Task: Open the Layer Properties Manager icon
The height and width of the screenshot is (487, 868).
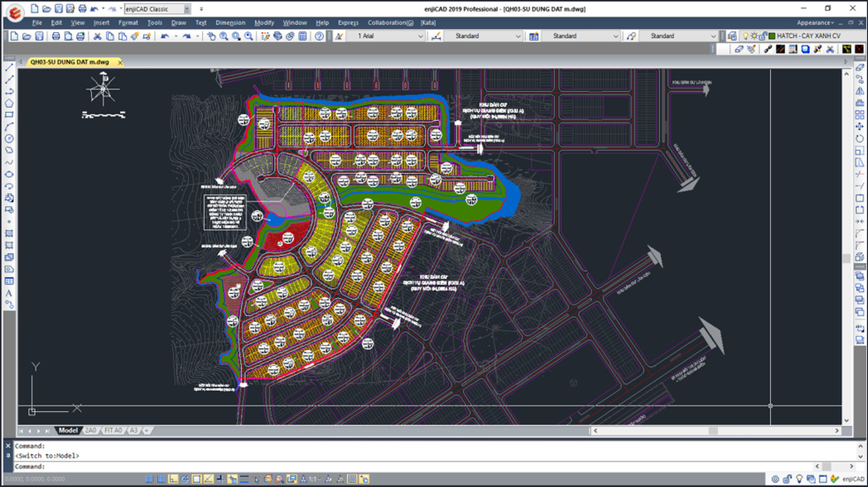Action: [x=732, y=36]
